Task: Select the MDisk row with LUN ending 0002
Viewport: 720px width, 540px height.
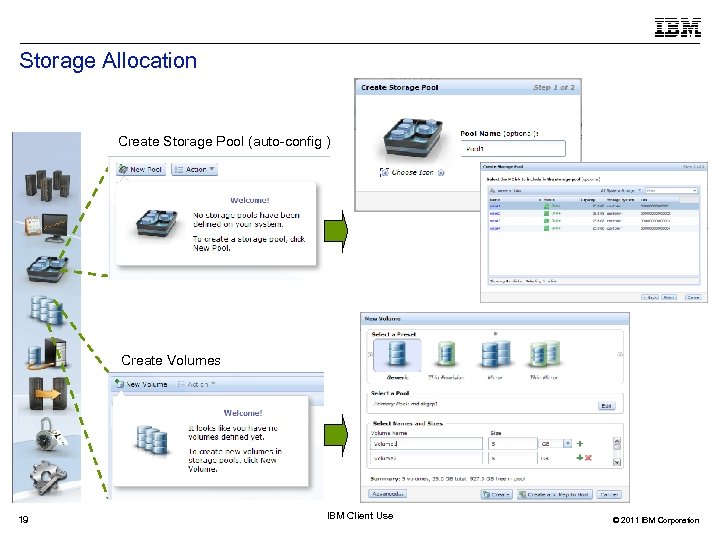Action: (x=594, y=214)
